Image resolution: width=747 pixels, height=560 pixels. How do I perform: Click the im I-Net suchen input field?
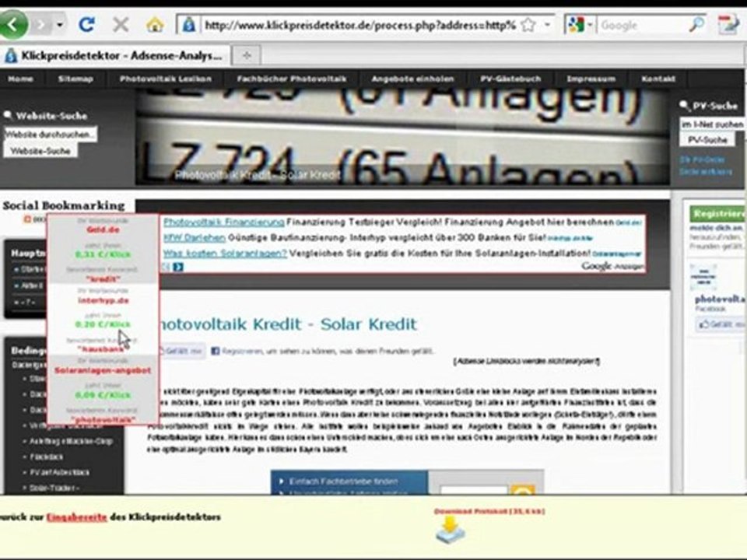click(712, 124)
